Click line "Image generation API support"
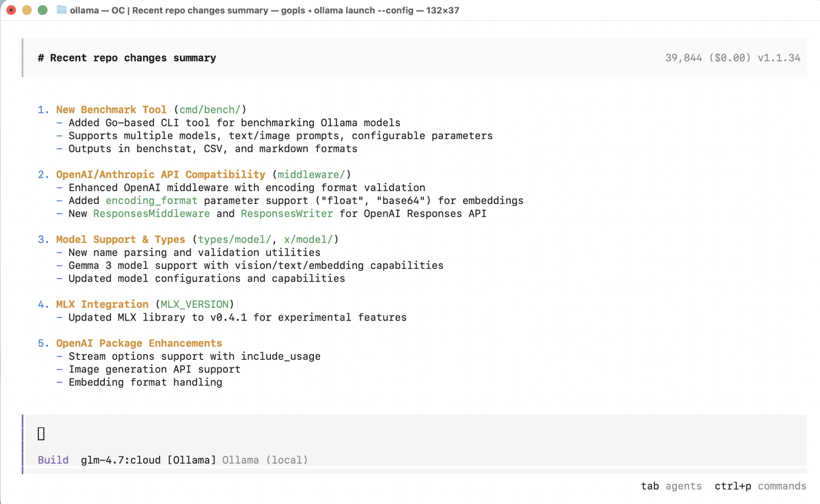Screen dimensions: 820x504 155,369
